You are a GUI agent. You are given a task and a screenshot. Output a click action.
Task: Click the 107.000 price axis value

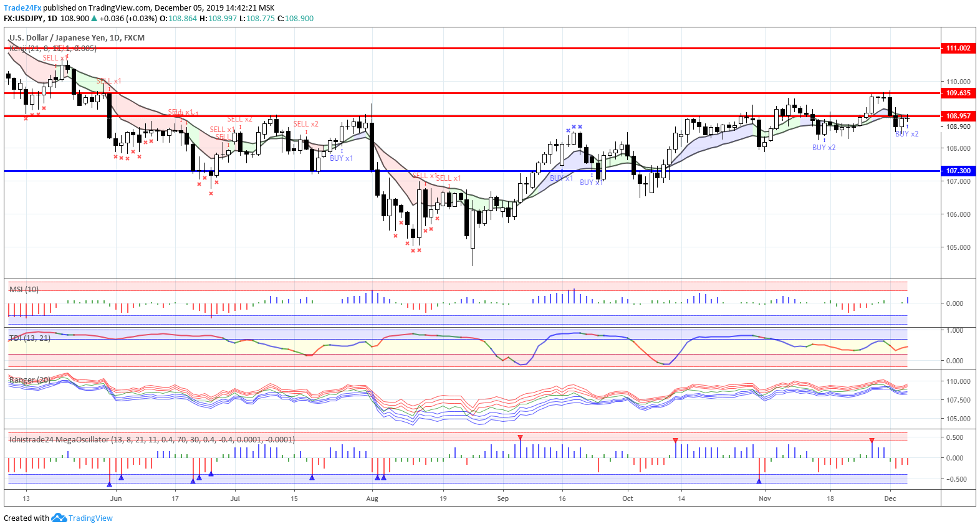[958, 181]
